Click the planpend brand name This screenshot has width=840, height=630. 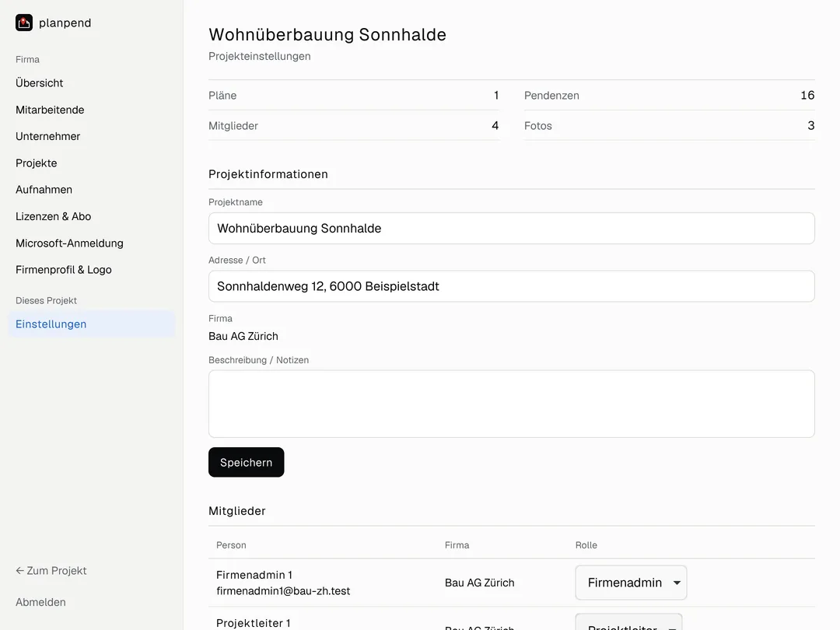65,23
